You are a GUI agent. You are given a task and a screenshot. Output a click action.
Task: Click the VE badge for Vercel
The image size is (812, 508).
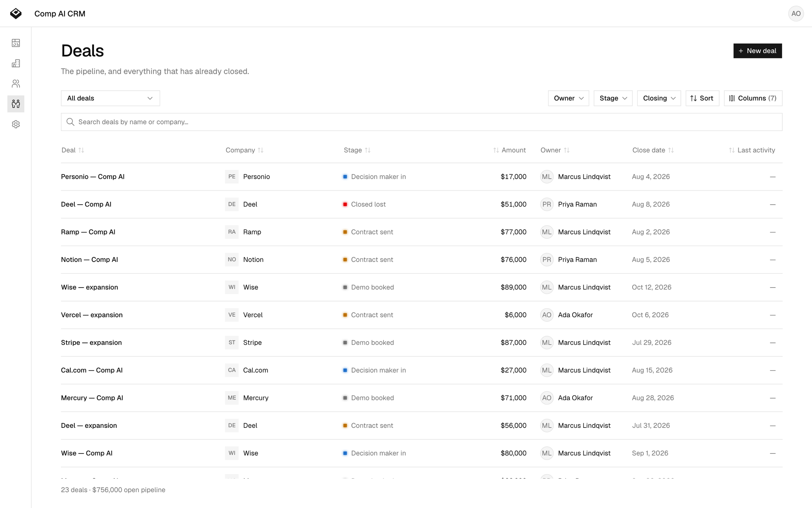click(x=232, y=315)
